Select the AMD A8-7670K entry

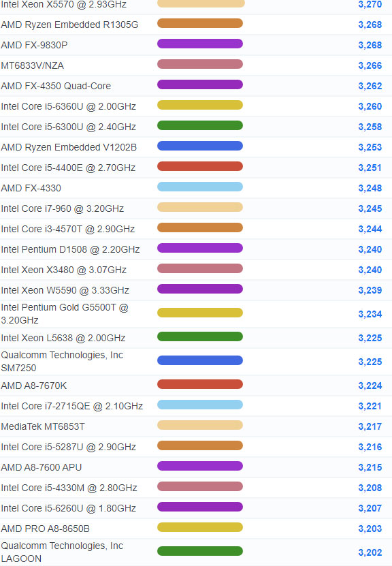(34, 386)
